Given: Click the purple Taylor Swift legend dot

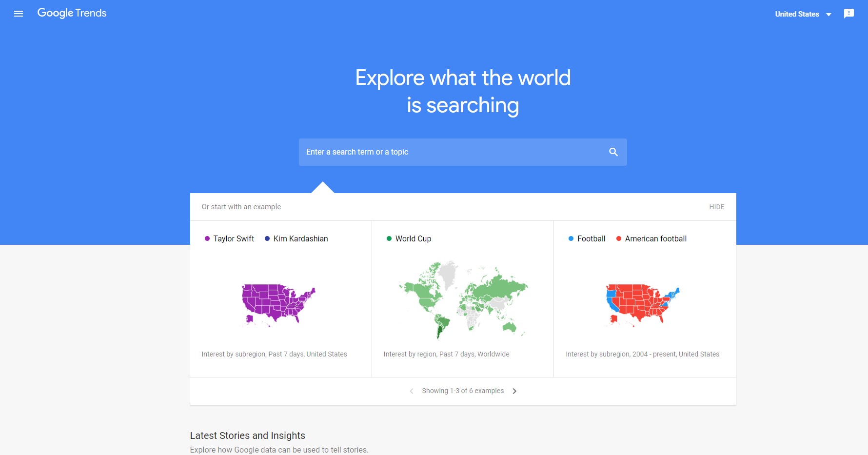Looking at the screenshot, I should click(x=207, y=238).
